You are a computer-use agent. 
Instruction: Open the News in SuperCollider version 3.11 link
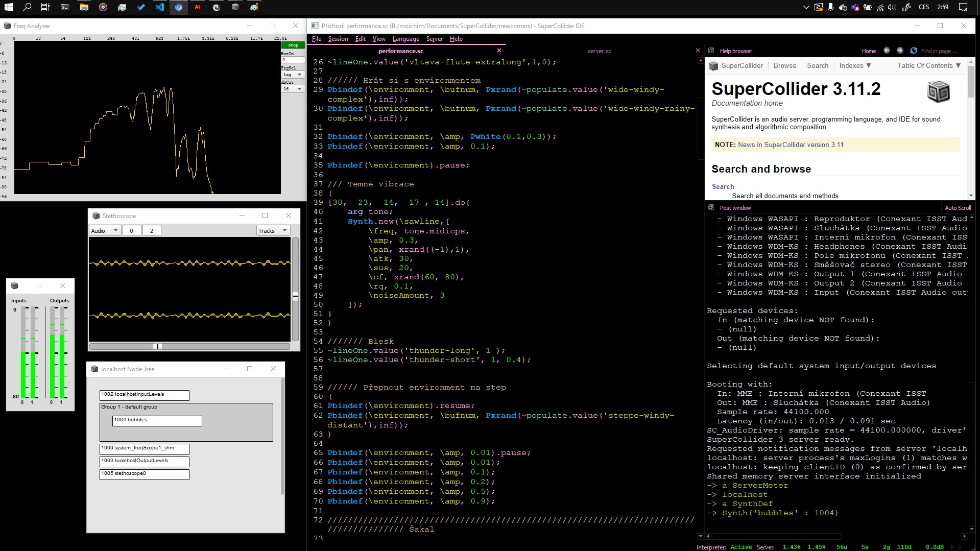pos(791,145)
